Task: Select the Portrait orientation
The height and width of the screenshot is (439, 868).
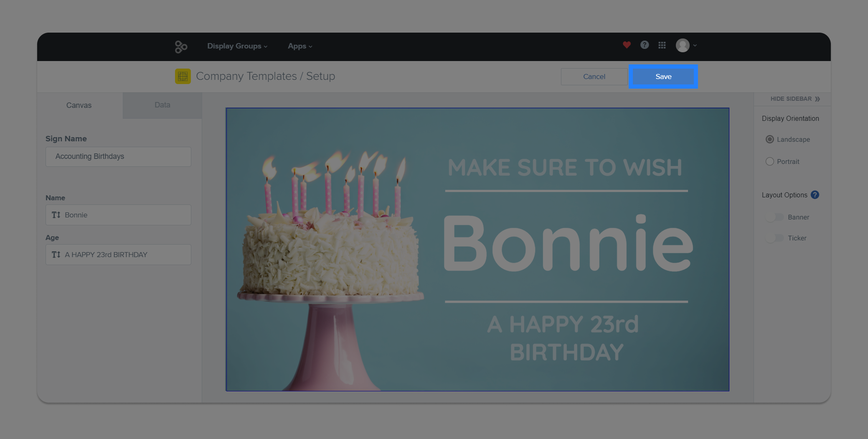Action: pyautogui.click(x=782, y=161)
